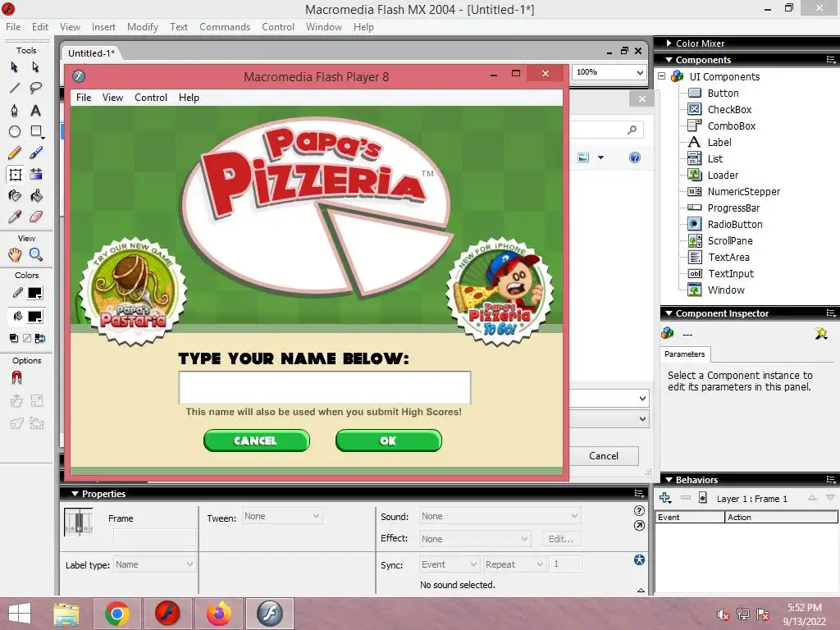
Task: Open Google Chrome from the taskbar
Action: (x=116, y=614)
